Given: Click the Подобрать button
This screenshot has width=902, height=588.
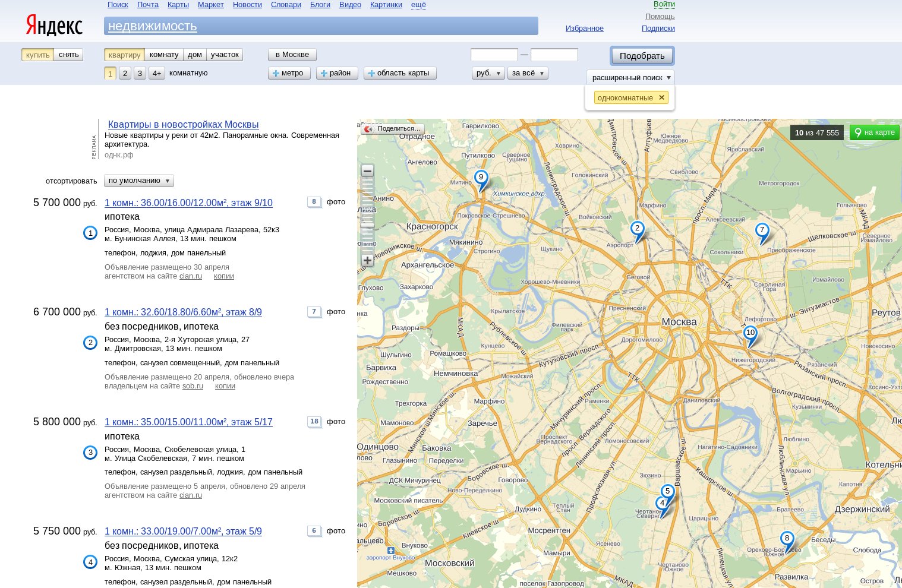Looking at the screenshot, I should pyautogui.click(x=642, y=56).
